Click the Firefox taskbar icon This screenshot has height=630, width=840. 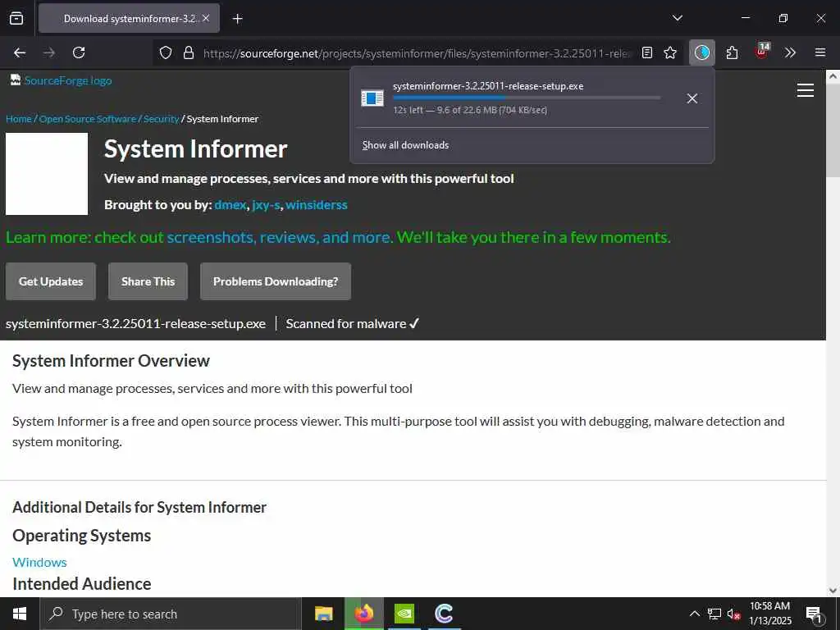pos(364,614)
